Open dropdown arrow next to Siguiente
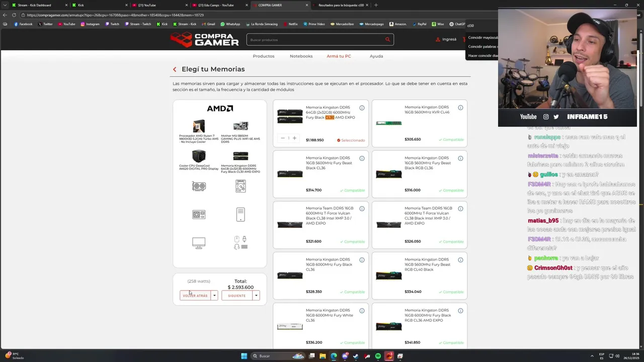 click(256, 296)
